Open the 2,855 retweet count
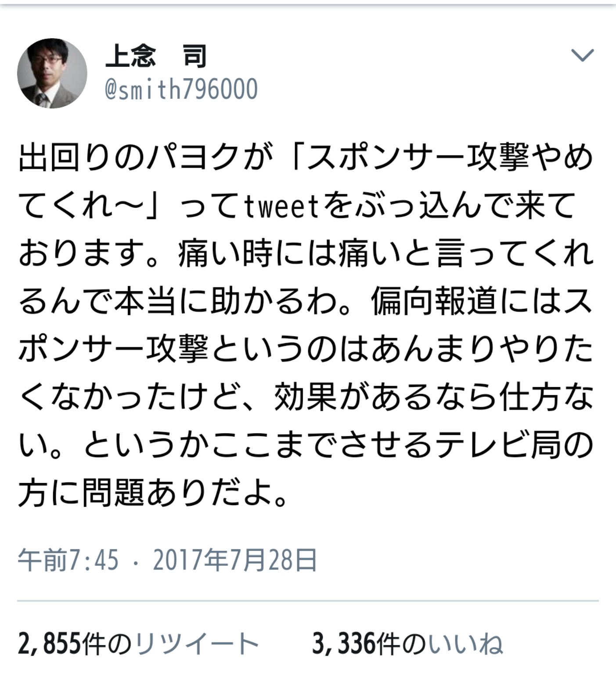This screenshot has width=616, height=681. (x=50, y=644)
